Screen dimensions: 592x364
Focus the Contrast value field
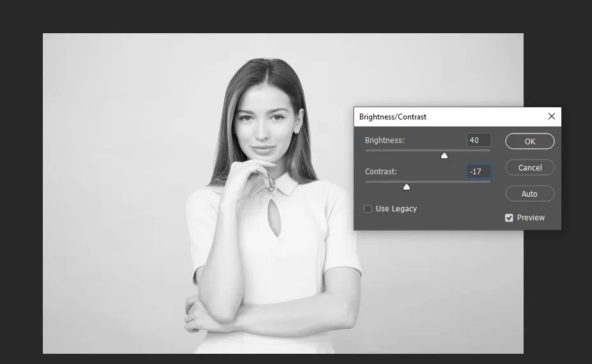coord(479,172)
